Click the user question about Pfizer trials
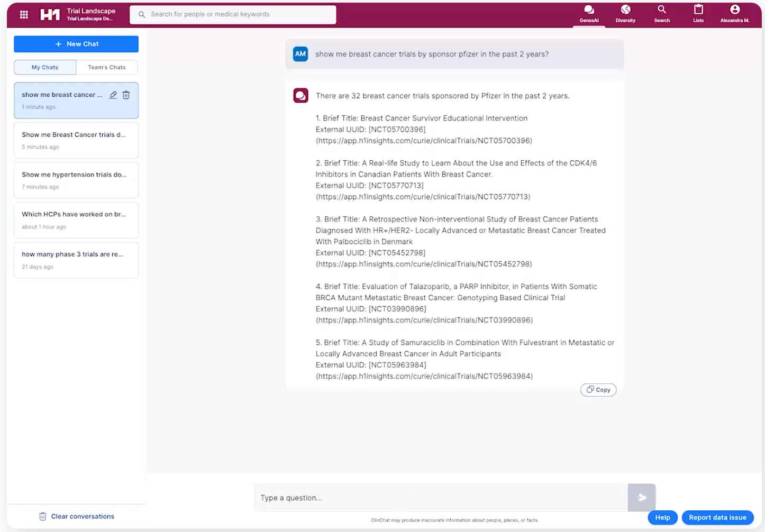Viewport: 765px width, 532px height. (x=432, y=54)
